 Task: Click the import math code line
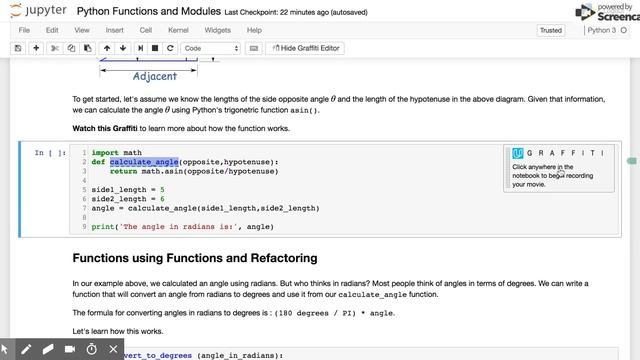(117, 153)
